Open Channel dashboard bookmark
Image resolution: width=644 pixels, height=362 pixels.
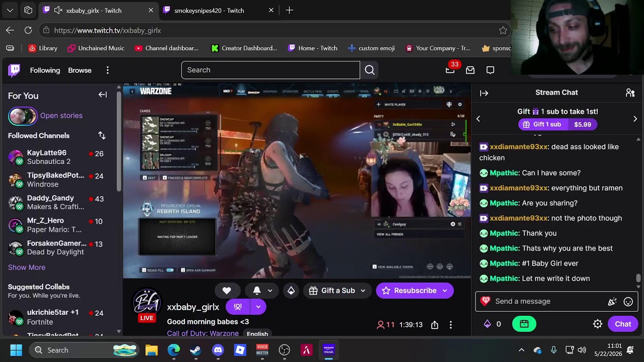[167, 48]
